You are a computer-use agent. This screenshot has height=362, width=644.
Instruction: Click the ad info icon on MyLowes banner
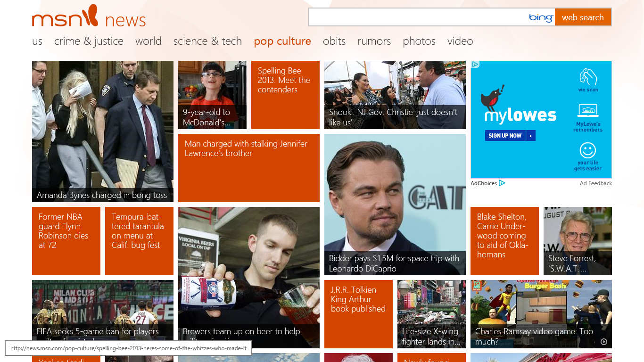coord(475,65)
